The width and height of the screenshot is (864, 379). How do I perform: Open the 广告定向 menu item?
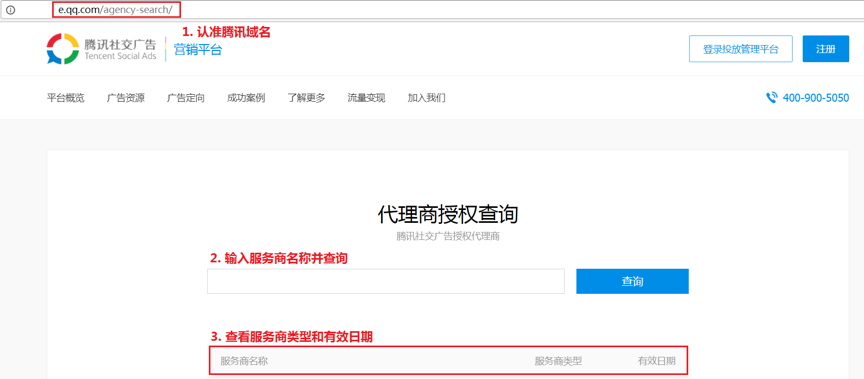tap(186, 98)
